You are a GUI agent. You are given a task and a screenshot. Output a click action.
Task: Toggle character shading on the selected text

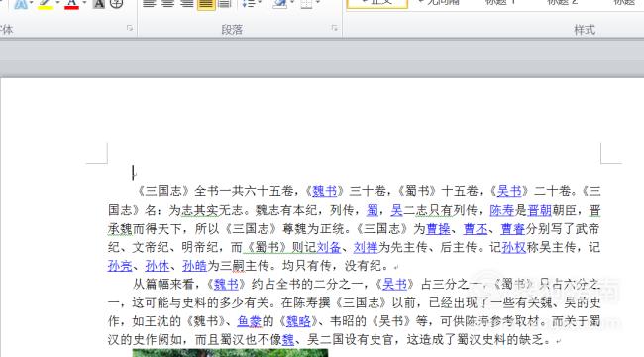pyautogui.click(x=99, y=4)
